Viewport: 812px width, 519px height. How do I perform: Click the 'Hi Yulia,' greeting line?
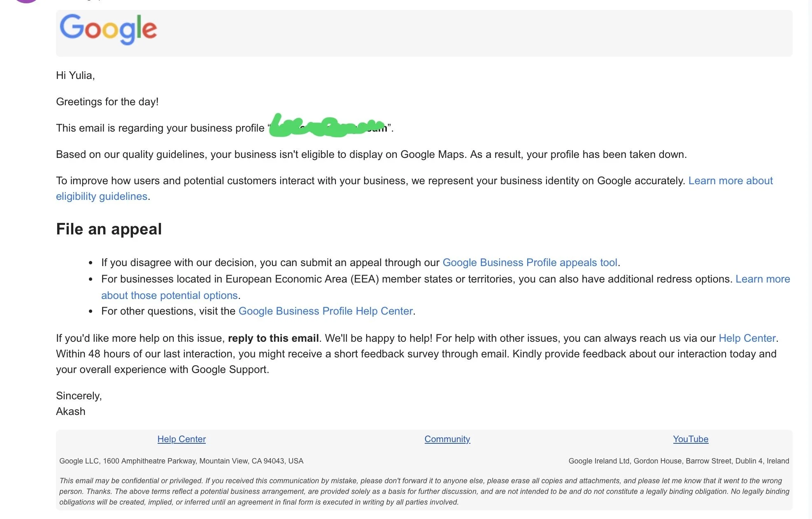point(75,76)
